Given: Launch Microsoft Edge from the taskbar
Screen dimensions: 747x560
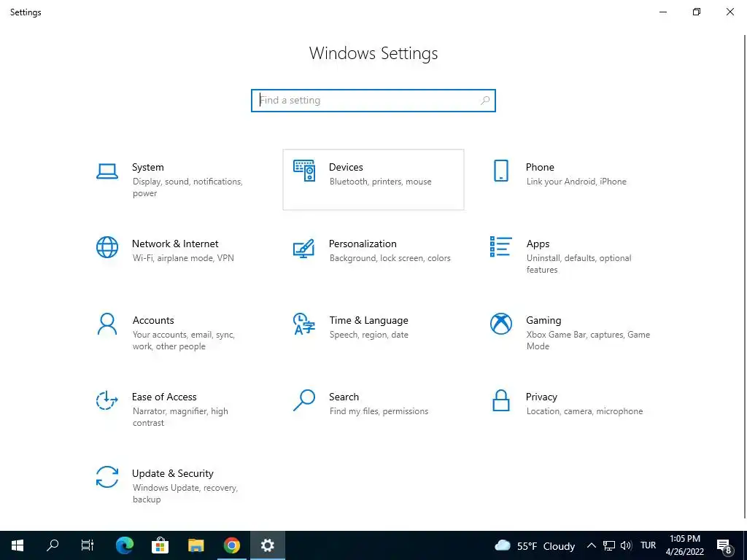Looking at the screenshot, I should pyautogui.click(x=125, y=545).
